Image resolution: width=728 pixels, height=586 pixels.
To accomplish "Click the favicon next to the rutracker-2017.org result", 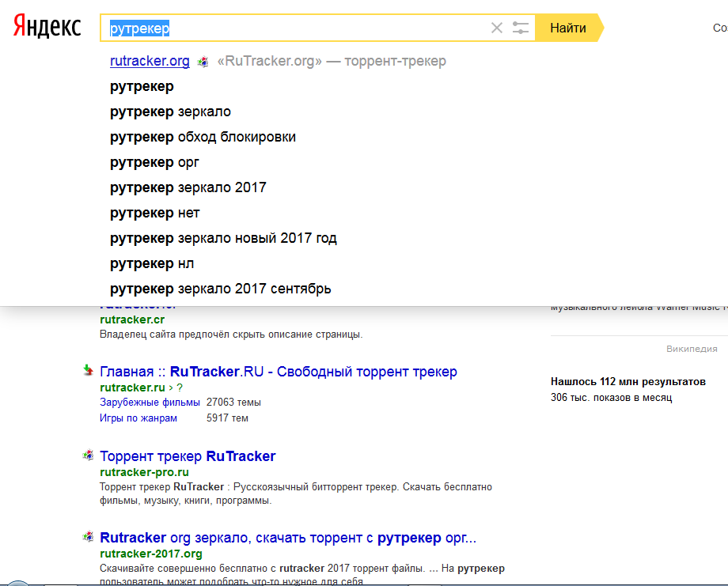I will tap(88, 536).
